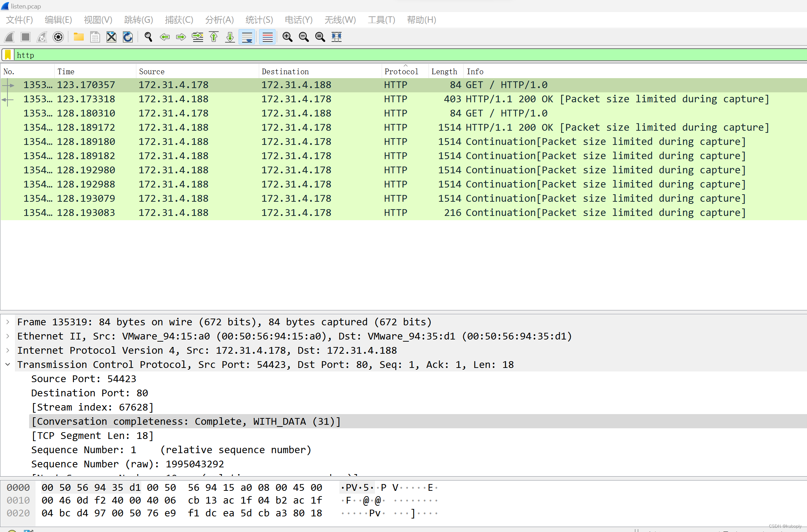Open the 无线(W) menu
The image size is (807, 532).
(x=340, y=20)
